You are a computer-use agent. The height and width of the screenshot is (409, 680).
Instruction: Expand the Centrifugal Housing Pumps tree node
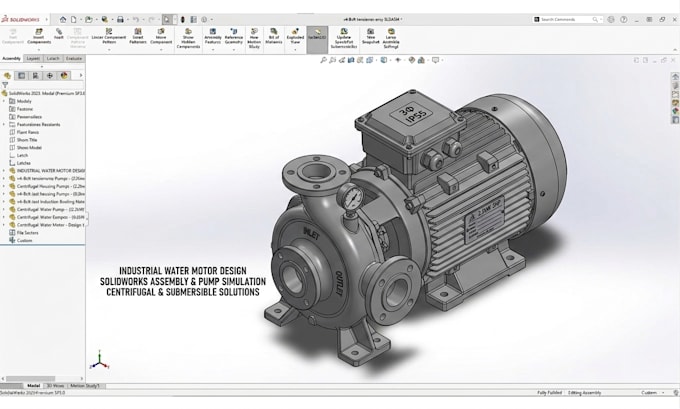coord(4,187)
